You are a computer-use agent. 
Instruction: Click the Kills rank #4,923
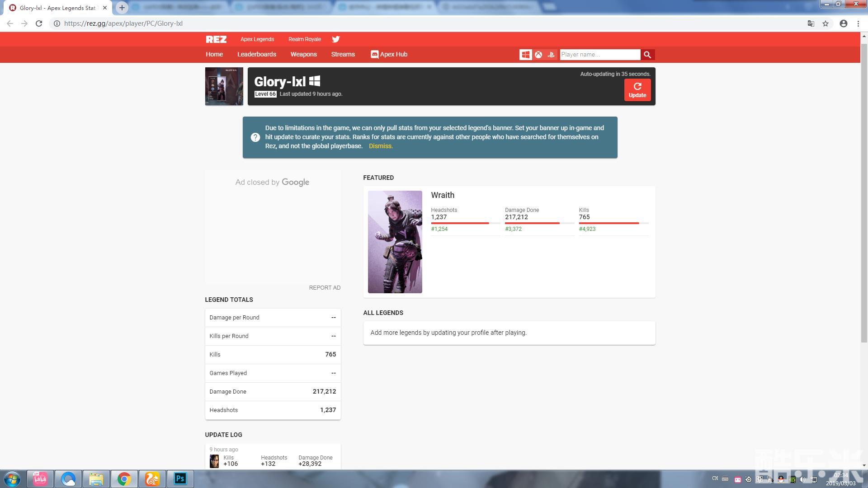[x=587, y=229]
